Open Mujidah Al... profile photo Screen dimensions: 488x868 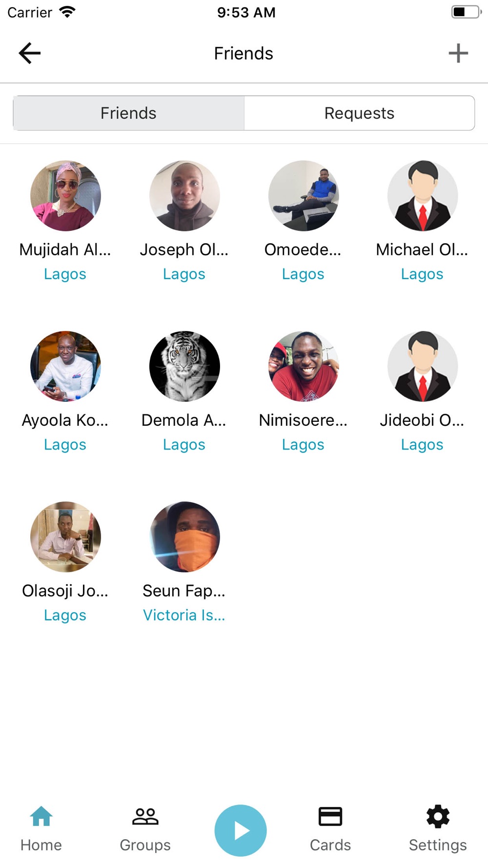tap(65, 196)
